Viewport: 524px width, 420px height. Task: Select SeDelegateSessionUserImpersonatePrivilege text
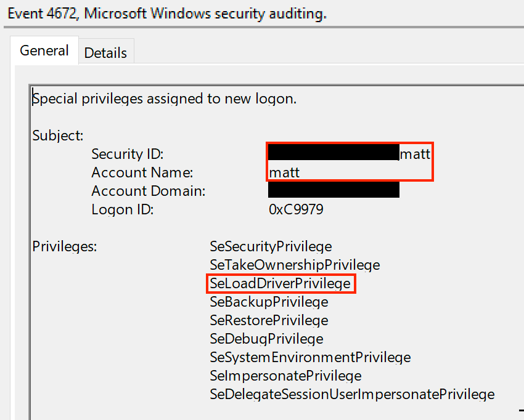(352, 394)
